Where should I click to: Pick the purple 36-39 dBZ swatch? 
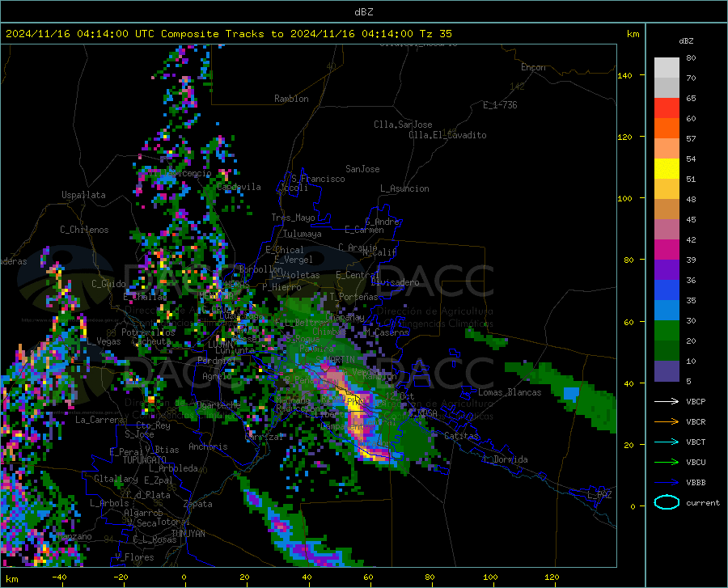667,270
